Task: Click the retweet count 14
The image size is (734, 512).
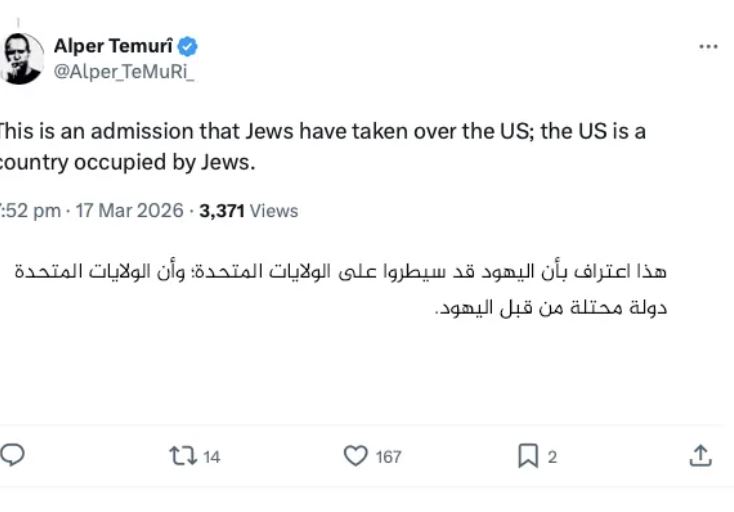Action: [x=211, y=457]
